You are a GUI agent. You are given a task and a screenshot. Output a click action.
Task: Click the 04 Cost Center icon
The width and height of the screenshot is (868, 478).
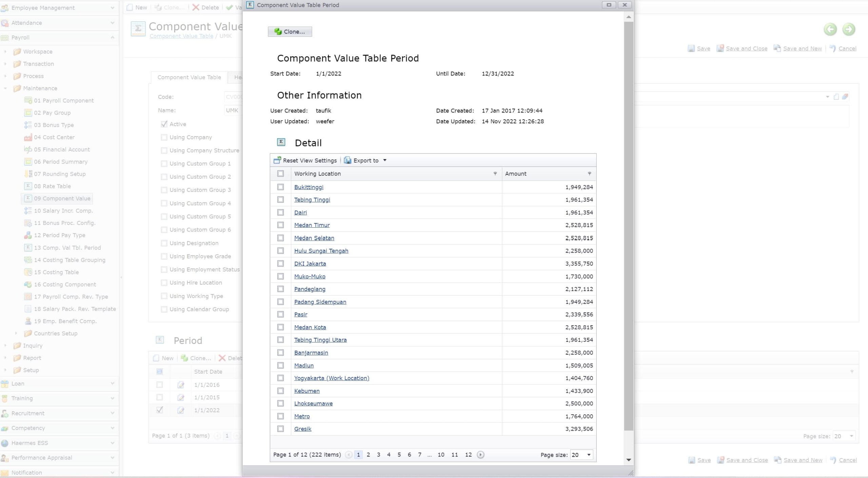(x=28, y=137)
